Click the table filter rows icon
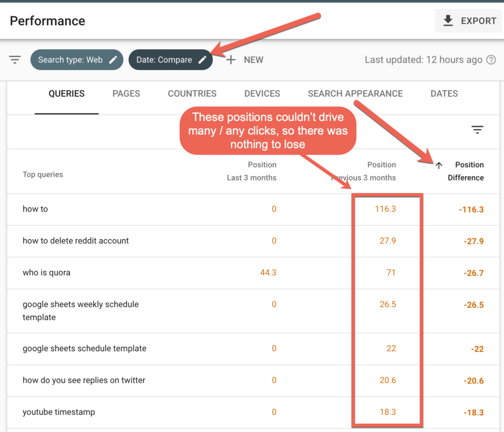504x432 pixels. [477, 130]
